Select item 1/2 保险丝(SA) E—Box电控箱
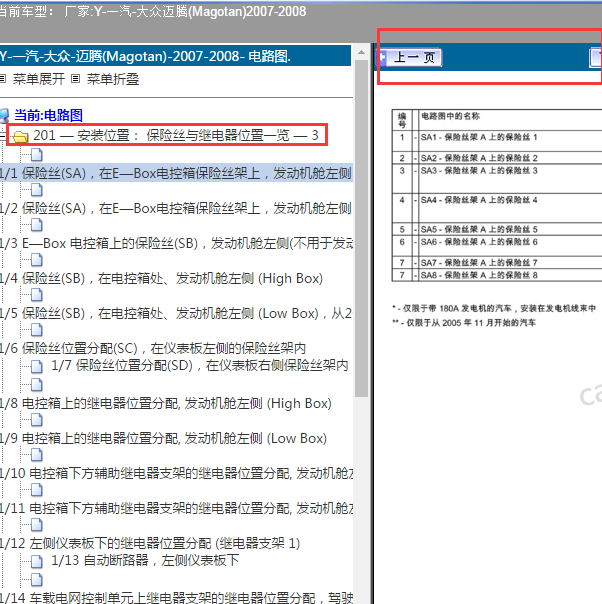602x604 pixels. 176,208
